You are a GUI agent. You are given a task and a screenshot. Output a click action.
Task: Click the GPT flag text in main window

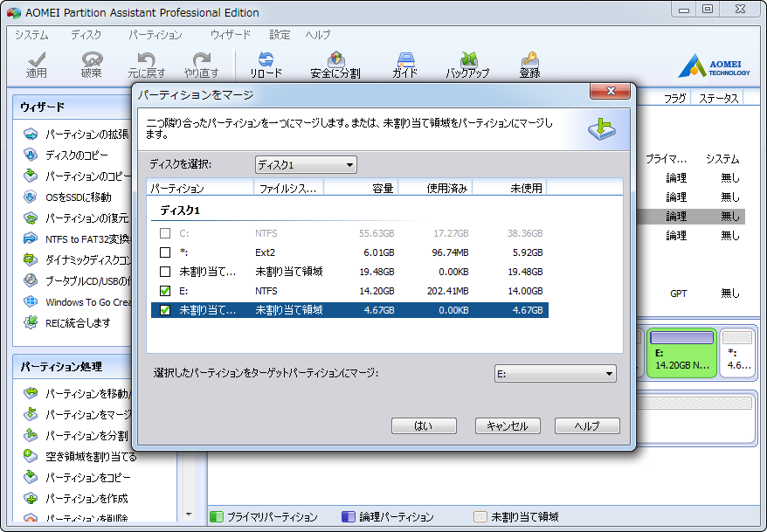[679, 294]
